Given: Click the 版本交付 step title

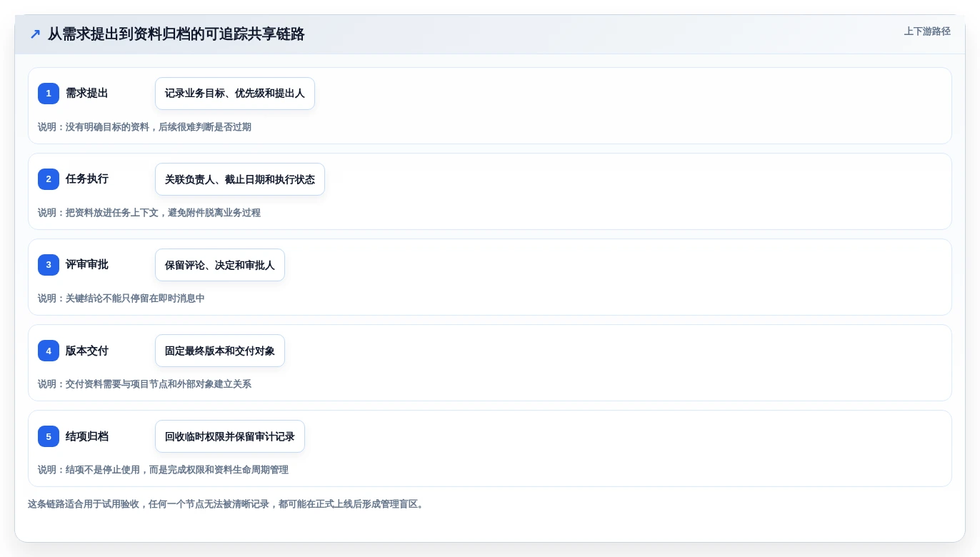Looking at the screenshot, I should pyautogui.click(x=87, y=351).
